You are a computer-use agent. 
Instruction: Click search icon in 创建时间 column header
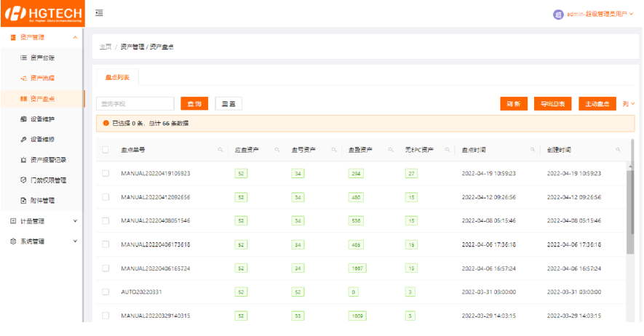pyautogui.click(x=618, y=150)
